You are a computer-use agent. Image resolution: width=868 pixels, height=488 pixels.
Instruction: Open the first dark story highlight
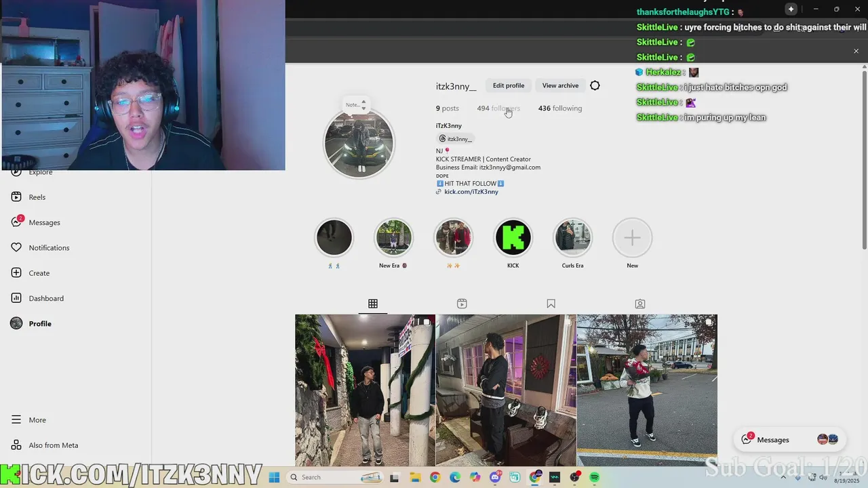tap(334, 238)
